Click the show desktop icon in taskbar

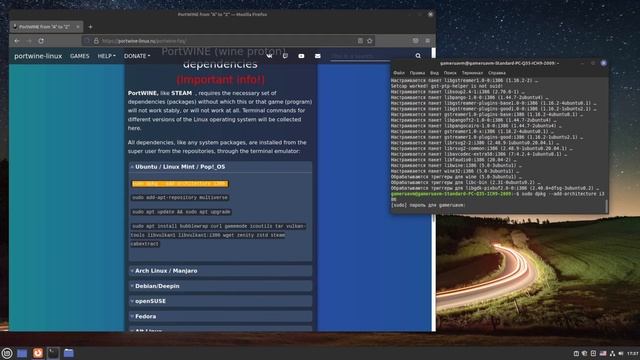[22, 353]
